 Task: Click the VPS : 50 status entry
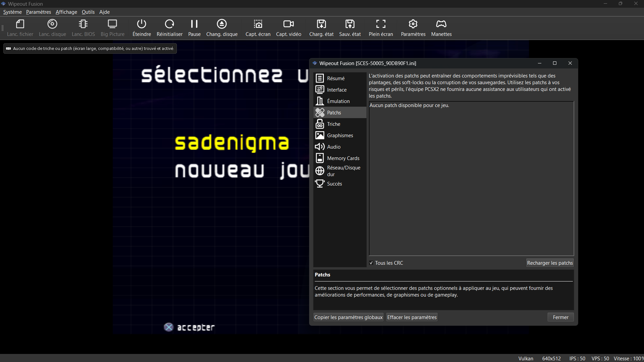(600, 358)
